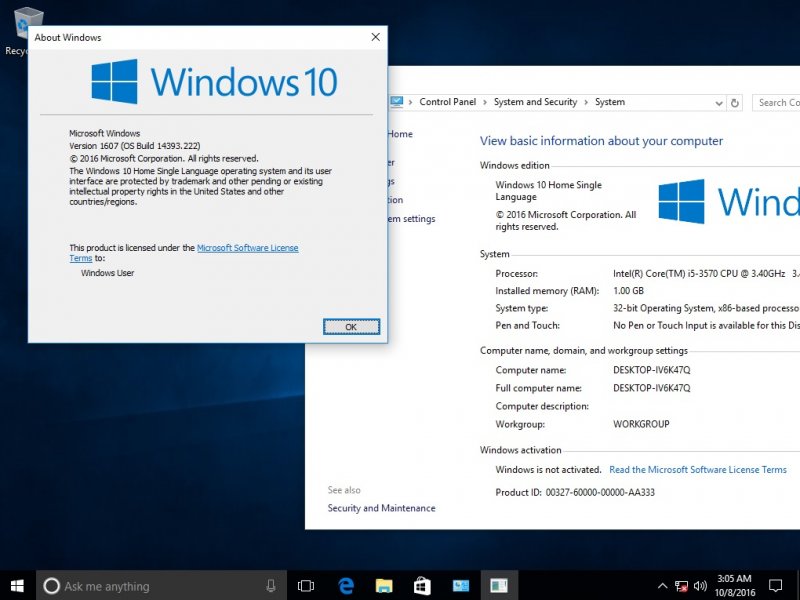
Task: Click the workgroup value 'WORKGROUP'
Action: coord(641,424)
